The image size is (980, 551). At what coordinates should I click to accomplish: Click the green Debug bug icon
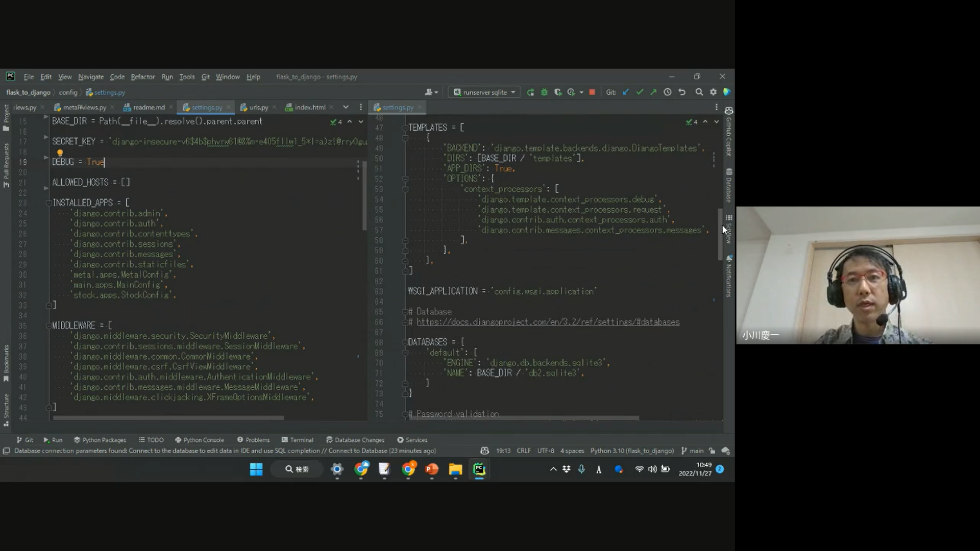(544, 92)
